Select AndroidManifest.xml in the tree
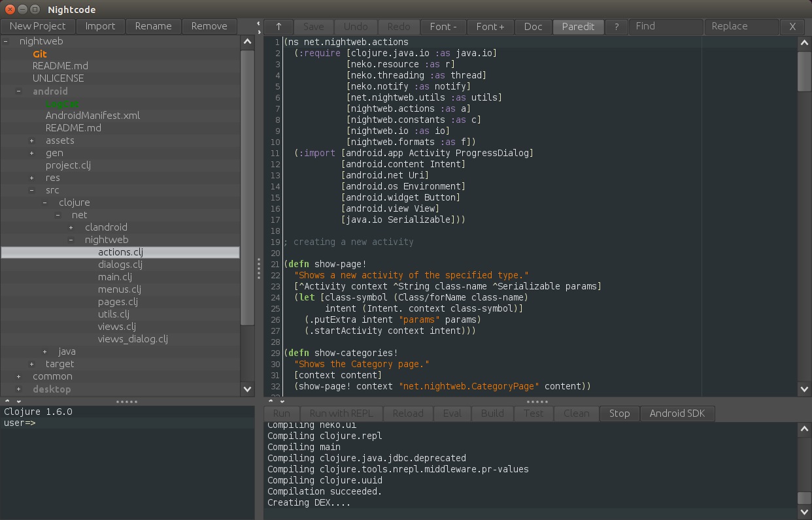The width and height of the screenshot is (812, 520). pos(92,116)
